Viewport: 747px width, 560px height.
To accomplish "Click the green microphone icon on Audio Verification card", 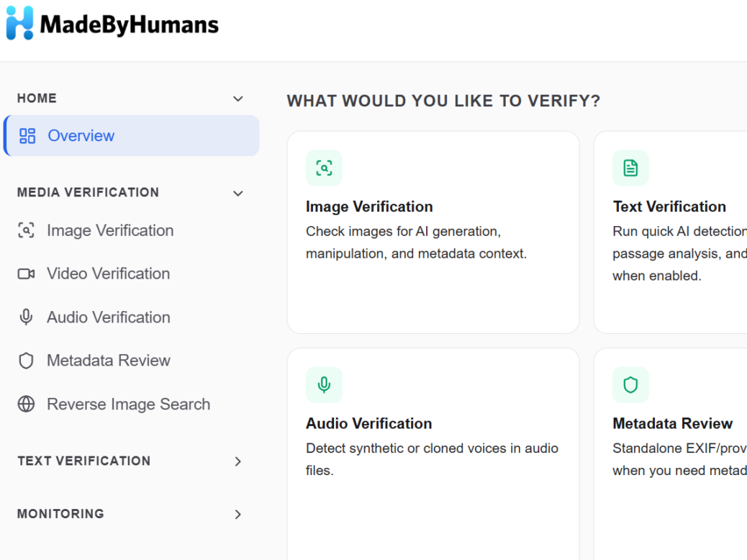I will click(x=324, y=384).
